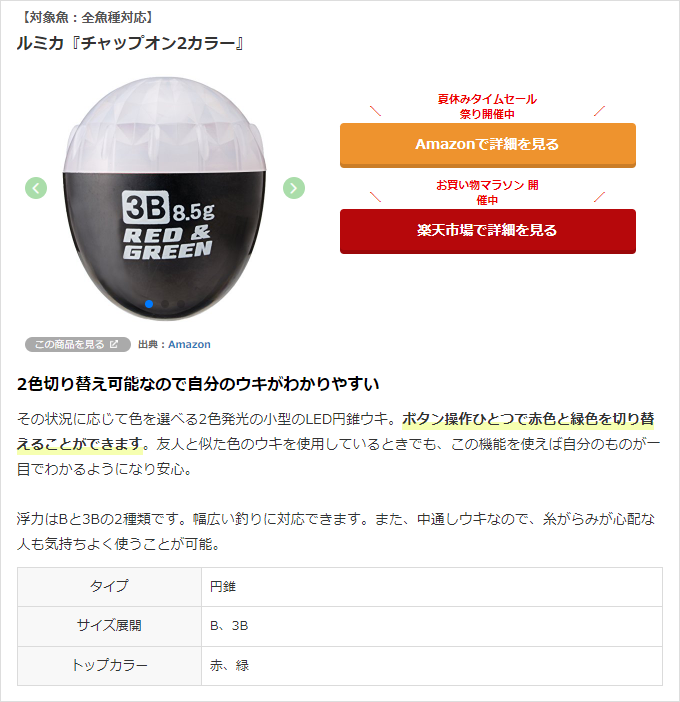Click the next image arrow on carousel

[293, 188]
